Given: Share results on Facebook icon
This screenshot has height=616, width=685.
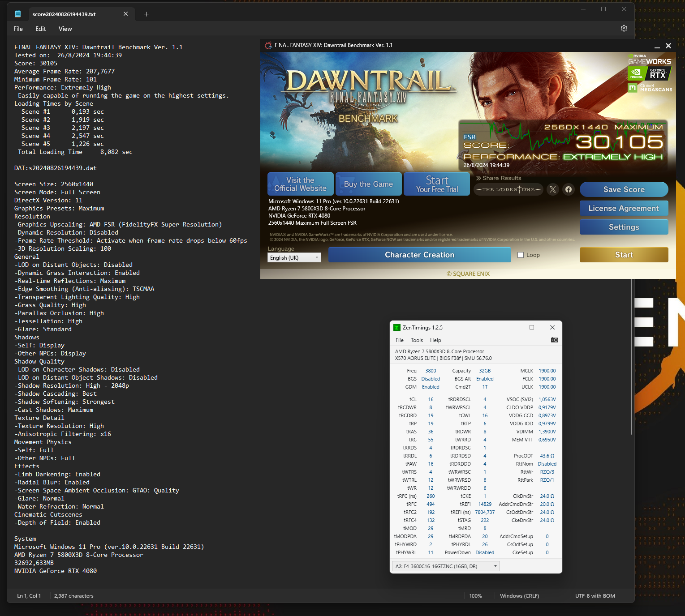Looking at the screenshot, I should point(569,189).
